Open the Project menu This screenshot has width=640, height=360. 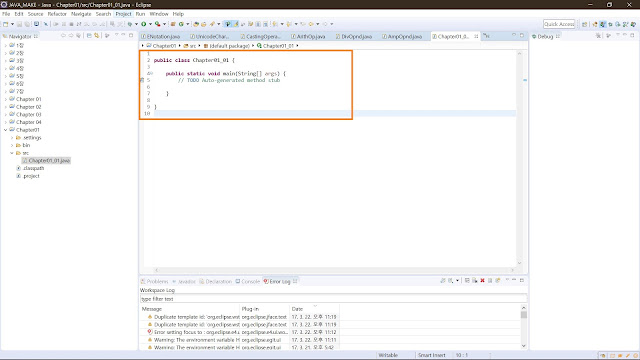point(123,14)
